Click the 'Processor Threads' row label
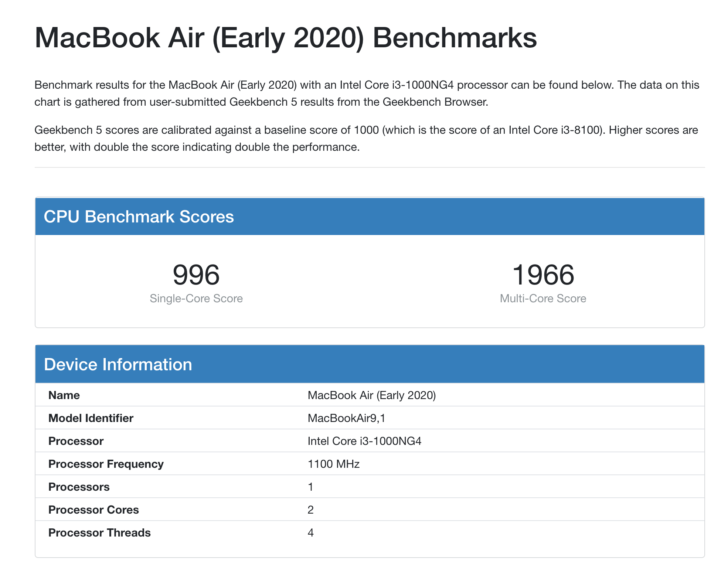This screenshot has height=572, width=728. pyautogui.click(x=99, y=533)
